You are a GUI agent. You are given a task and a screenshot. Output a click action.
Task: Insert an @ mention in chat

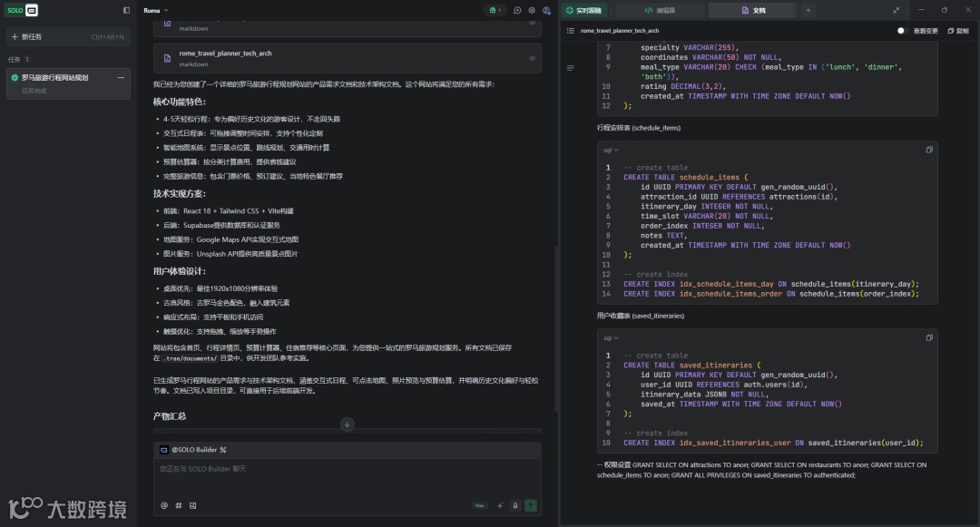pos(164,506)
